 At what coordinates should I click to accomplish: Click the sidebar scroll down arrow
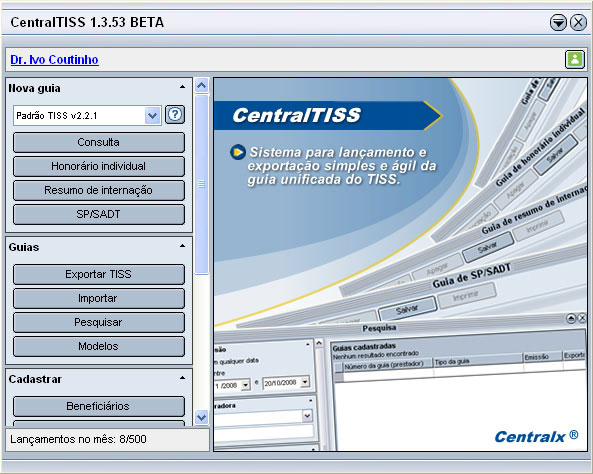(202, 417)
